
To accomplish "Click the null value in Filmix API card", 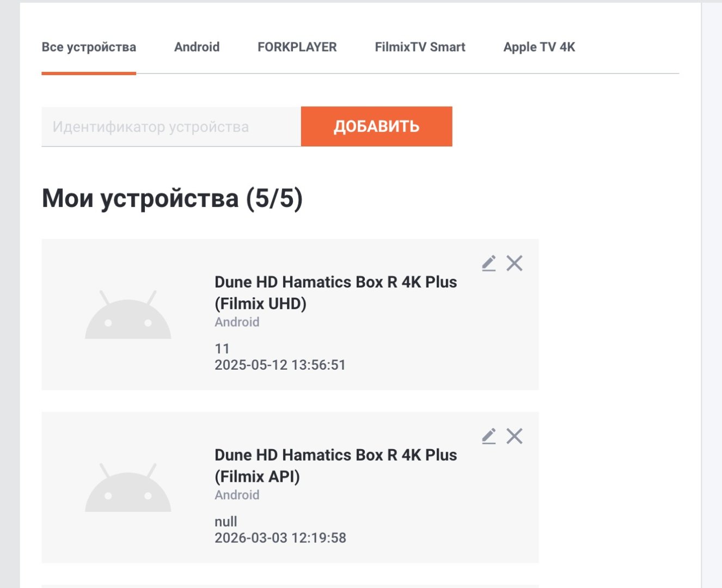I will [226, 522].
